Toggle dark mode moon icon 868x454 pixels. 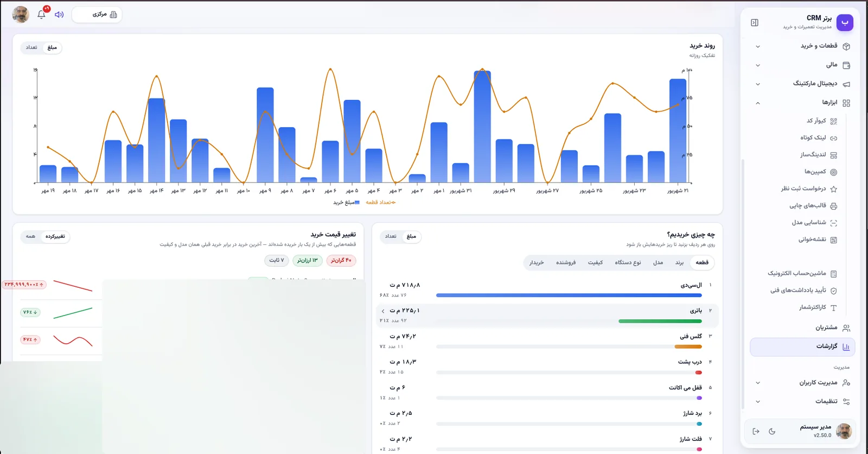[x=772, y=431]
